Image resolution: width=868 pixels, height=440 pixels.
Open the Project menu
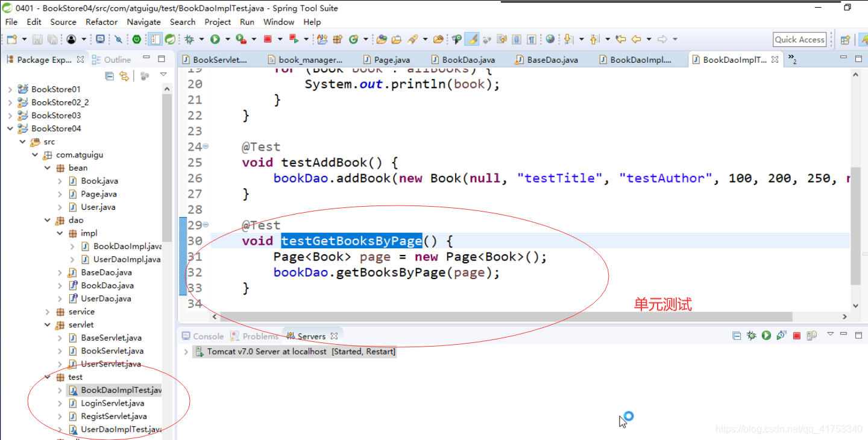pos(218,22)
